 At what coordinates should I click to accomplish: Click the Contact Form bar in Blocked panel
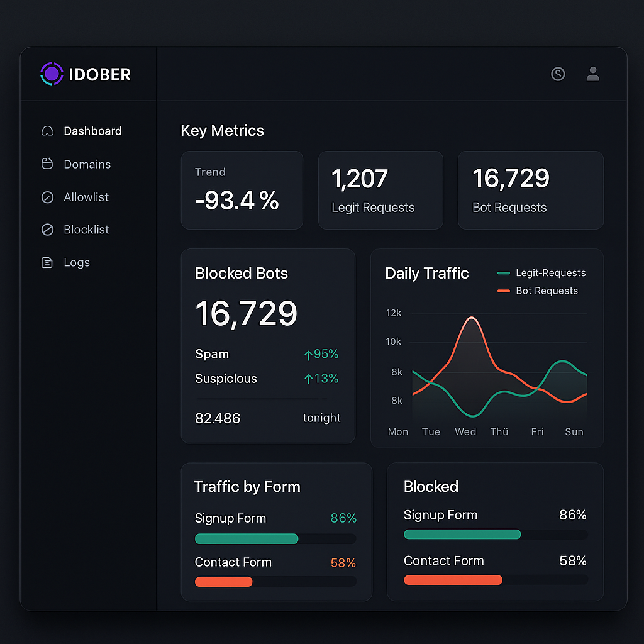tap(453, 580)
